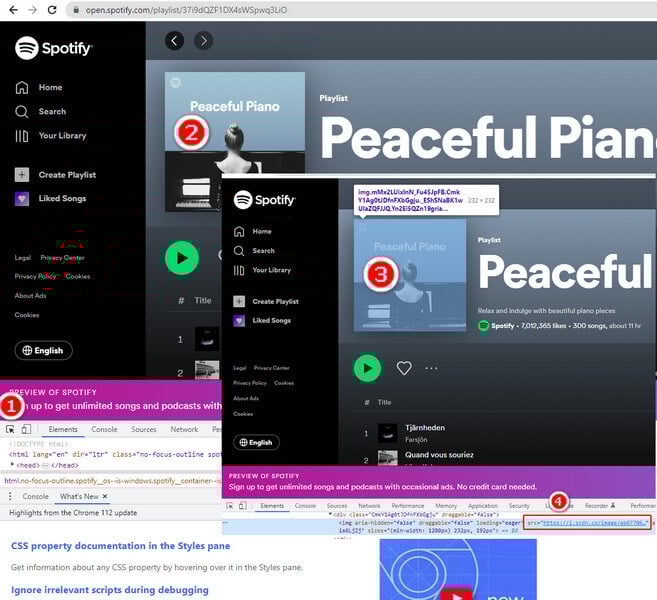Click Create Playlist plus icon in back window
Screen dimensions: 657x600
tap(22, 175)
